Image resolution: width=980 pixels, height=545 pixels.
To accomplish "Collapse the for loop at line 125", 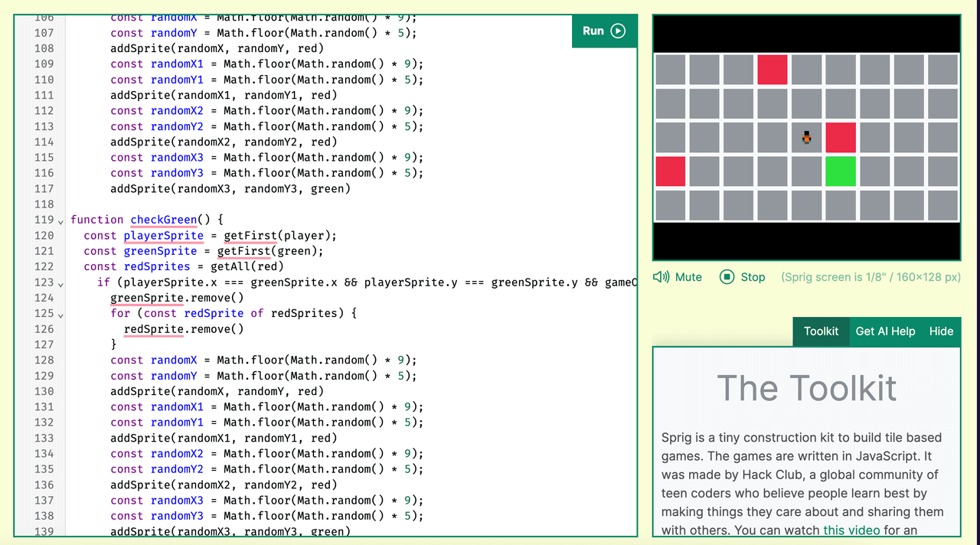I will point(61,314).
